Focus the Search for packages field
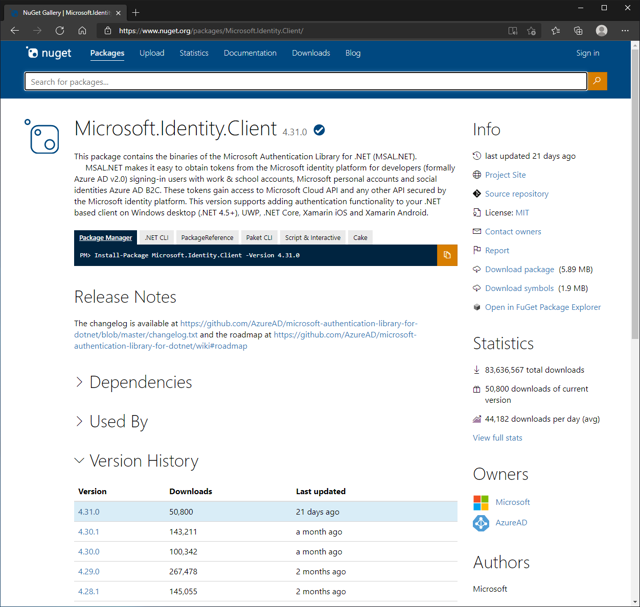The image size is (640, 607). 306,81
